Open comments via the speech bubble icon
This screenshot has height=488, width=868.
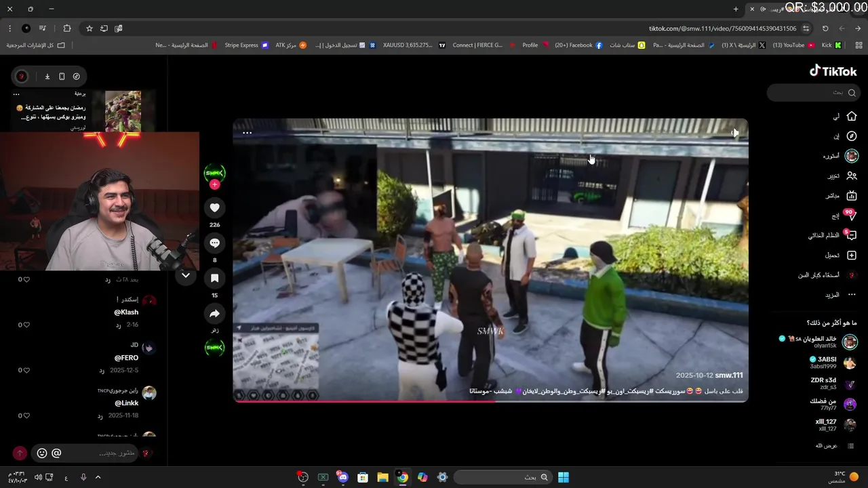[214, 243]
